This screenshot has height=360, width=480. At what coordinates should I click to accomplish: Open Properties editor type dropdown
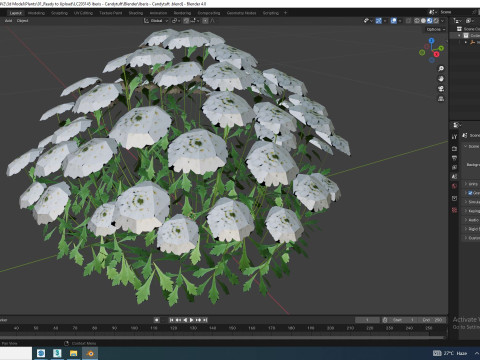click(x=457, y=125)
